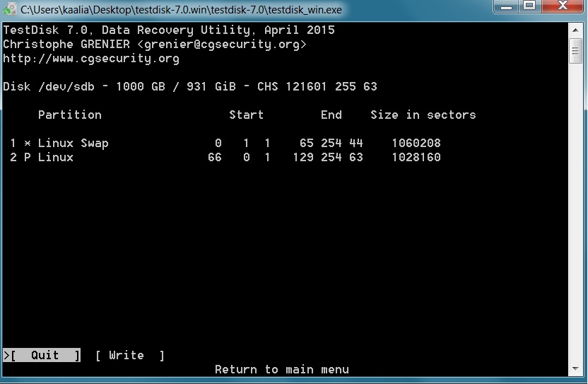Select the Linux Swap partition row
This screenshot has height=384, width=588.
[225, 143]
